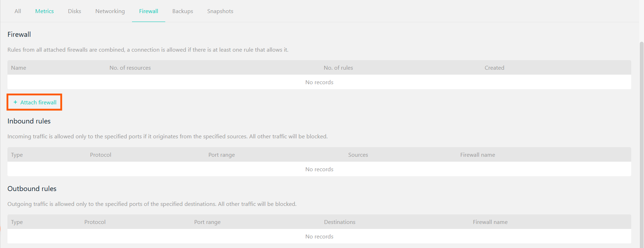Select the active Firewall tab
The height and width of the screenshot is (248, 644).
pyautogui.click(x=148, y=11)
